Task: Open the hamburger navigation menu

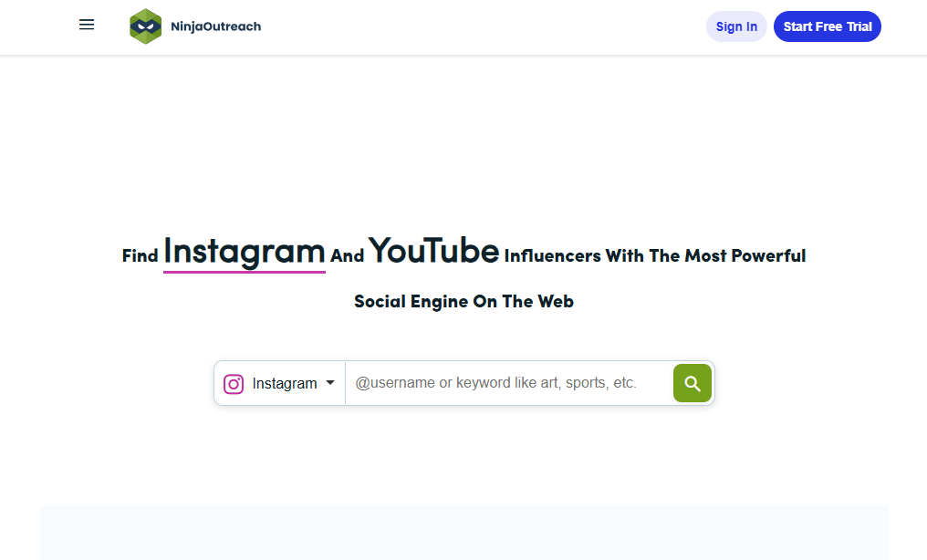Action: pyautogui.click(x=87, y=26)
